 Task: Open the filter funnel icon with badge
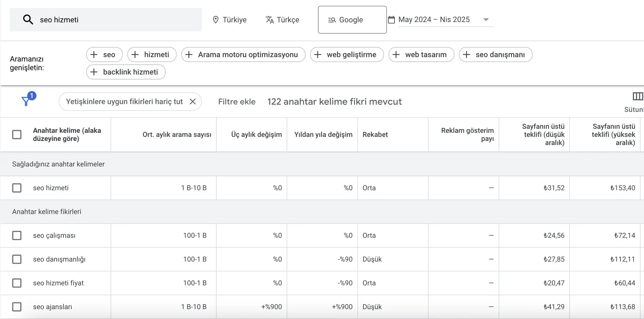[x=28, y=99]
